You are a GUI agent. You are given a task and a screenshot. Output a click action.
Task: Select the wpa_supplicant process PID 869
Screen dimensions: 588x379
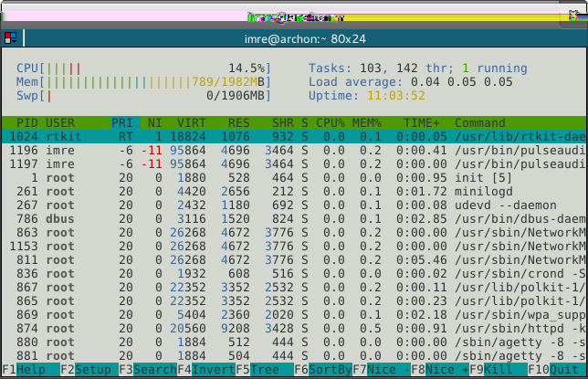tap(294, 315)
